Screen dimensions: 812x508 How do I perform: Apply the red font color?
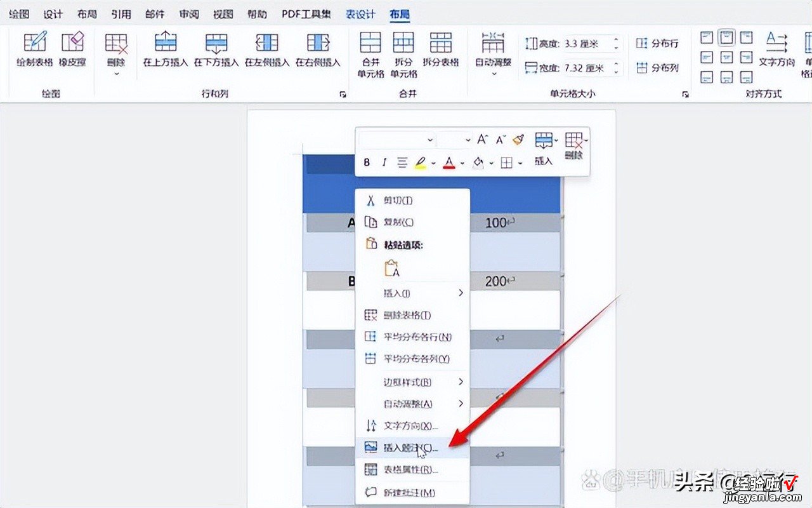tap(449, 163)
